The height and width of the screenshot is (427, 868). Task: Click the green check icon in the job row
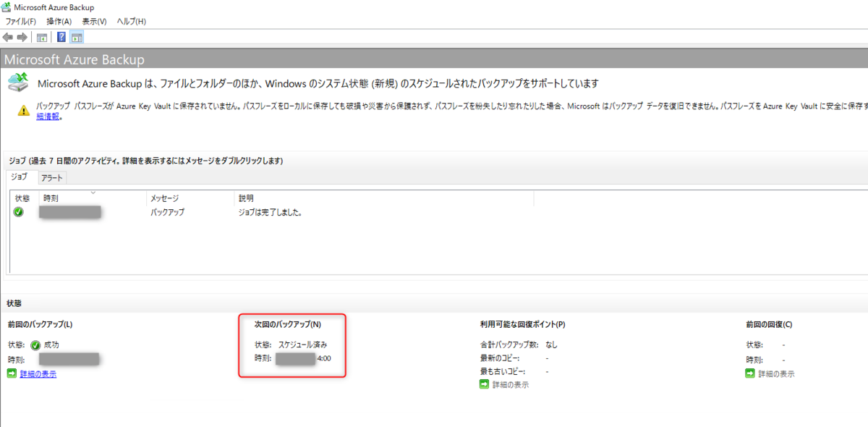[x=19, y=212]
